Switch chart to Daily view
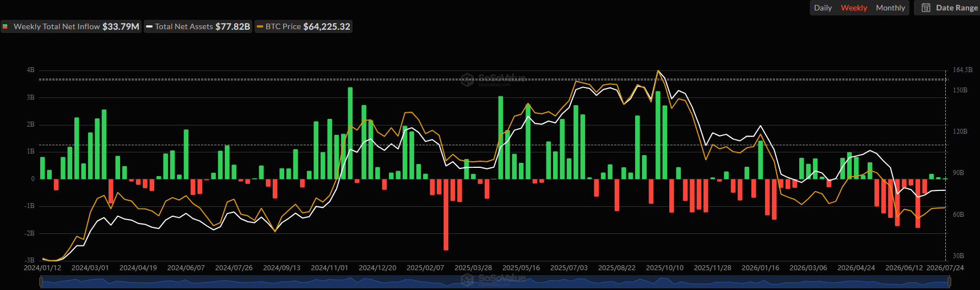This screenshot has width=980, height=290. point(822,8)
